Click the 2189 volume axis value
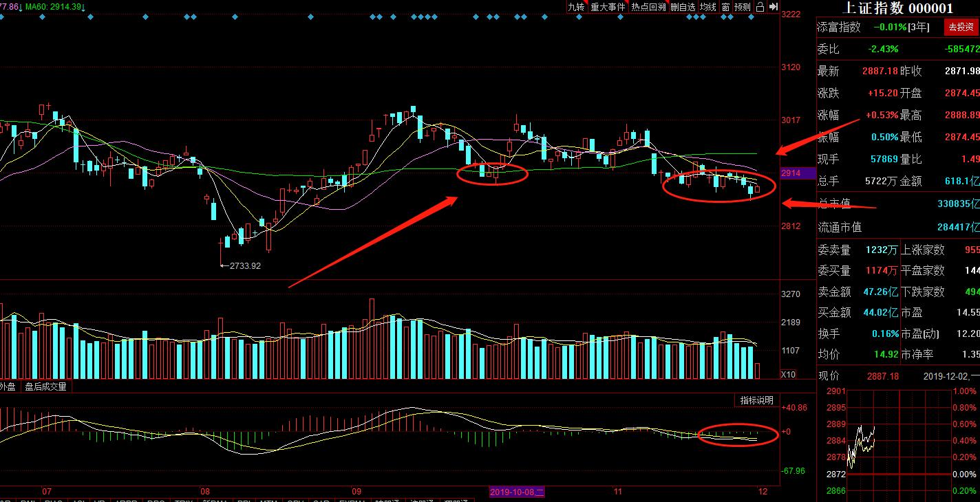This screenshot has width=980, height=502. [791, 322]
